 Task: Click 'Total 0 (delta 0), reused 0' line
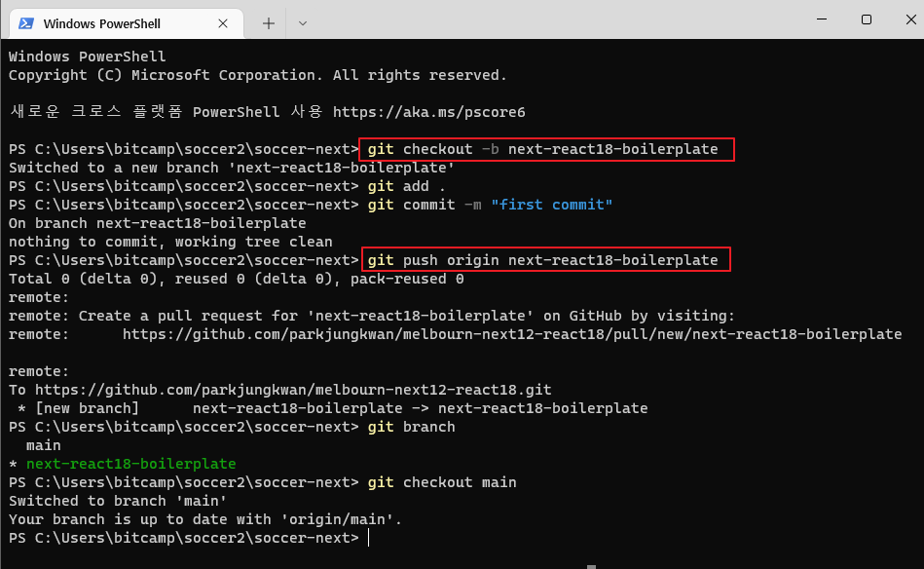coord(237,279)
